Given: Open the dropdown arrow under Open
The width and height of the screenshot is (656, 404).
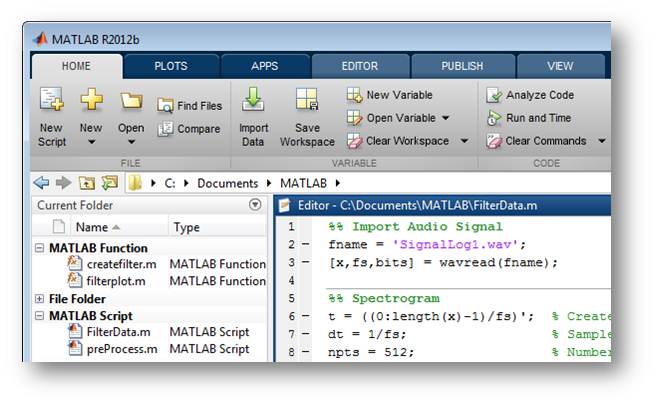Looking at the screenshot, I should coord(131,142).
